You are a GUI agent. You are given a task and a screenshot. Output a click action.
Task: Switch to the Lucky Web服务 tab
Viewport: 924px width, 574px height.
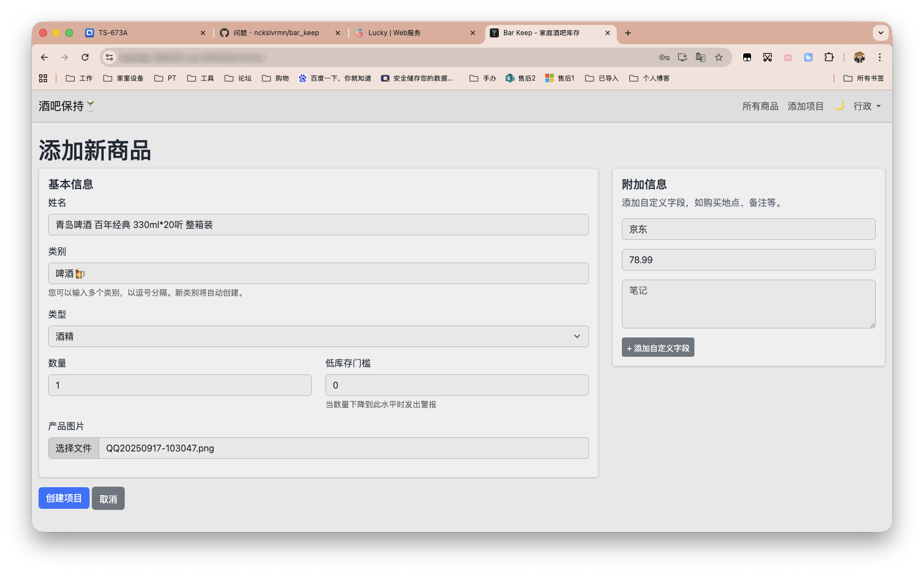tap(394, 33)
